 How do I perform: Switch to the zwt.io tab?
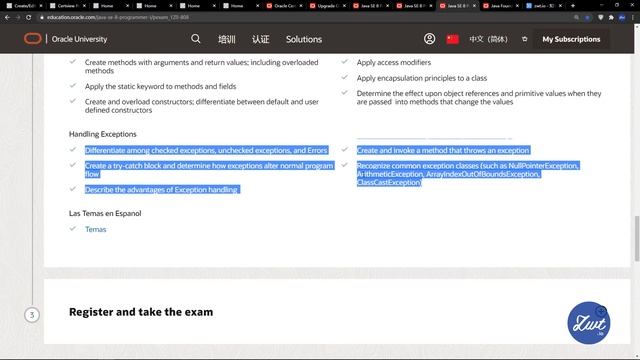(x=544, y=6)
